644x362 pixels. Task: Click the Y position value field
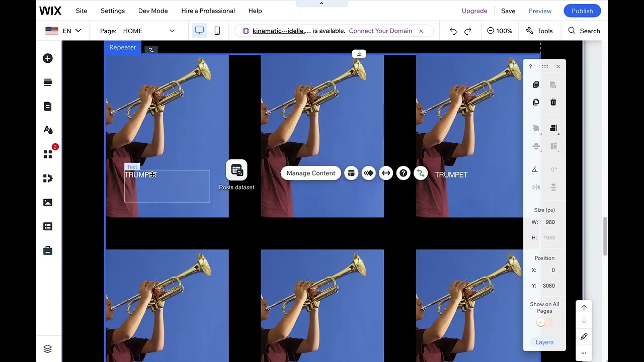(x=549, y=286)
